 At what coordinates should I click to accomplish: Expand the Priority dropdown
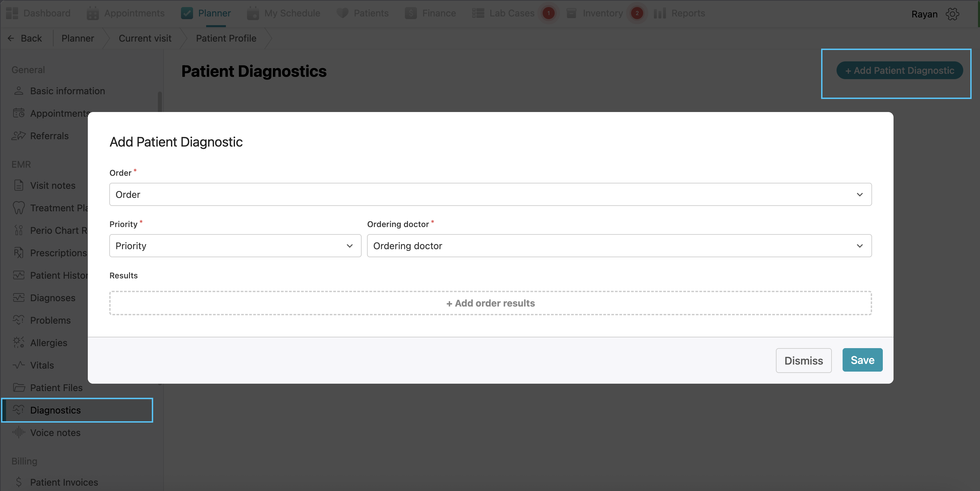pyautogui.click(x=235, y=246)
